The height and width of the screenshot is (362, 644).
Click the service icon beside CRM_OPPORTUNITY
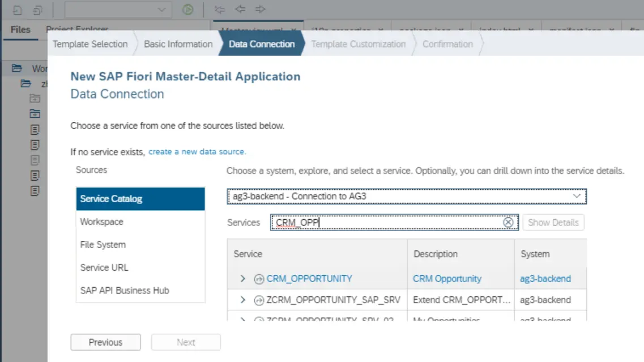[x=259, y=279]
